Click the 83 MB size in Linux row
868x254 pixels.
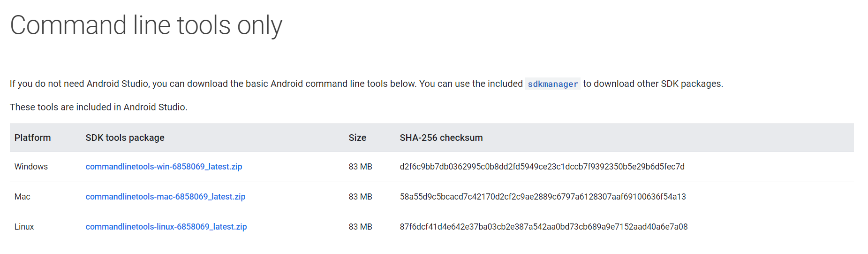tap(360, 227)
